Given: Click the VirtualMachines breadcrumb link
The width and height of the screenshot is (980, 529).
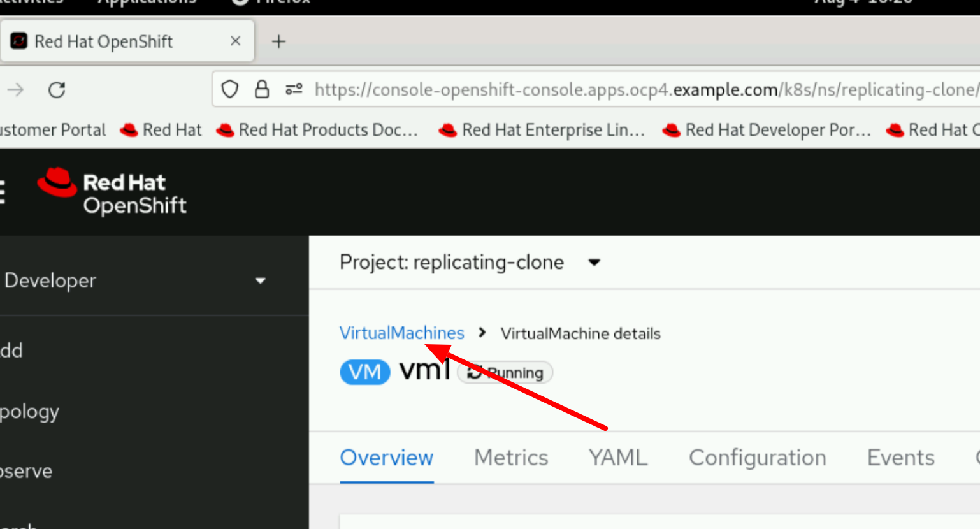Looking at the screenshot, I should tap(401, 333).
